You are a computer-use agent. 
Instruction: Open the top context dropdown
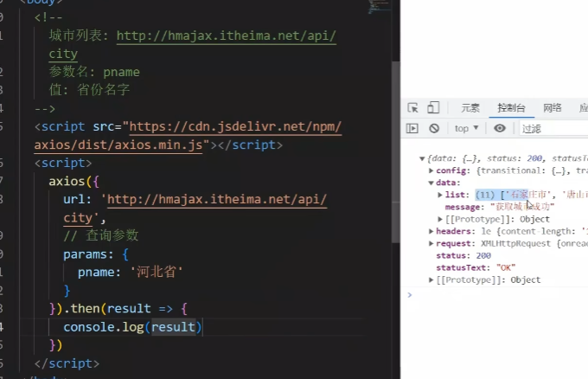[x=466, y=128]
